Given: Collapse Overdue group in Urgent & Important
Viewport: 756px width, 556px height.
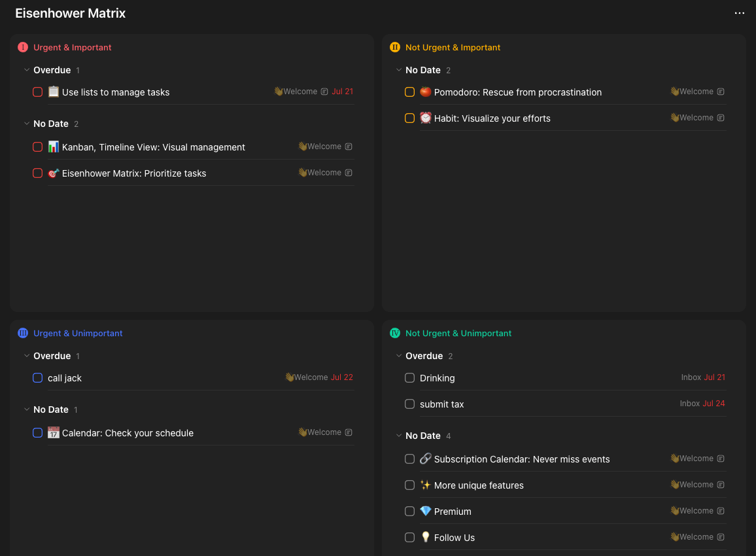Looking at the screenshot, I should [27, 70].
